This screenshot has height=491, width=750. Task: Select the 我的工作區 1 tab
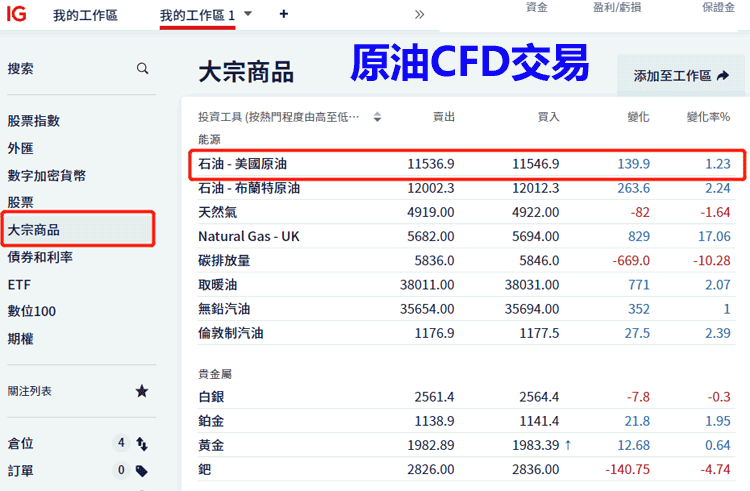[197, 15]
